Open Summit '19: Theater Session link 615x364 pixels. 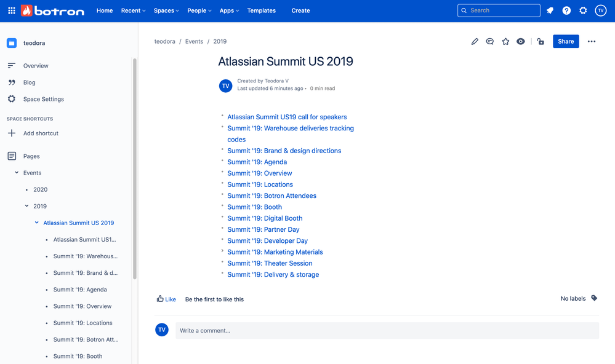coord(270,263)
